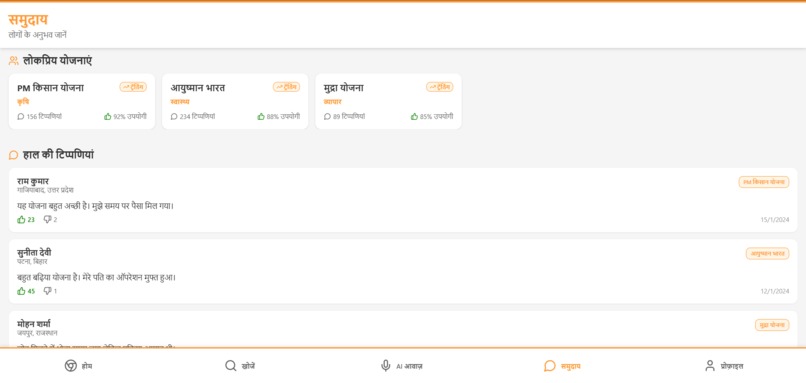Image resolution: width=806 pixels, height=383 pixels.
Task: Click 234 टिप्पणियां comment icon
Action: tap(174, 117)
